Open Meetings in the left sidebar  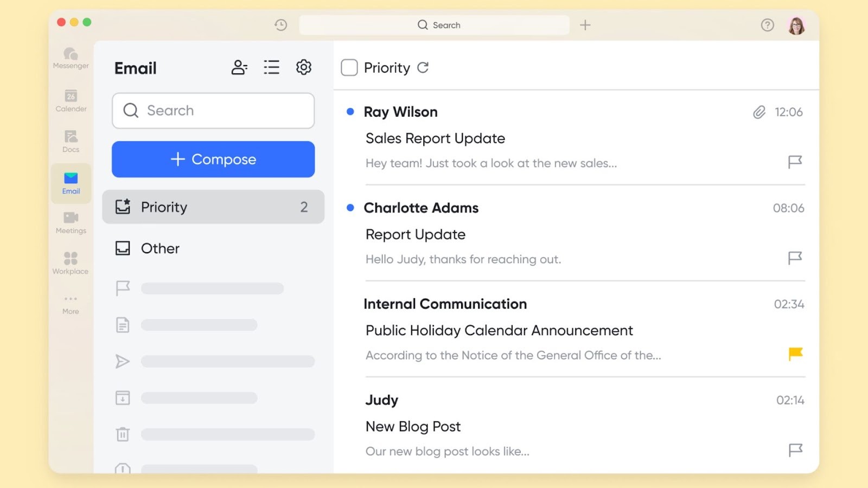pyautogui.click(x=70, y=222)
